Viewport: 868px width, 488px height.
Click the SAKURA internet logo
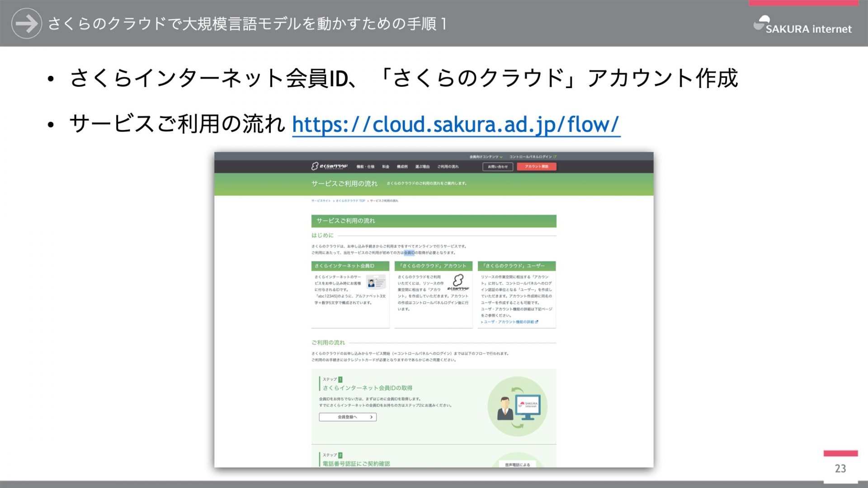[x=802, y=26]
